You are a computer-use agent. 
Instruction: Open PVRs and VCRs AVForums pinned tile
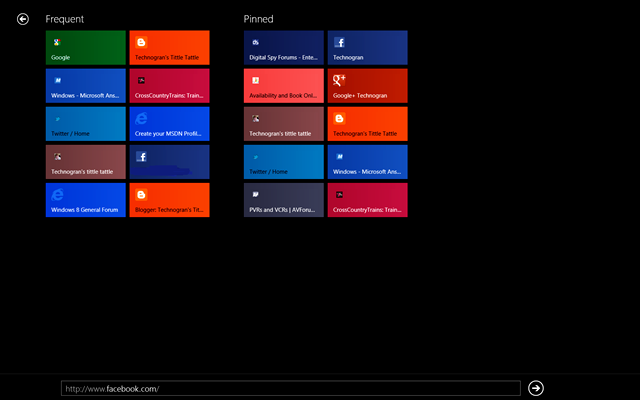(x=284, y=200)
